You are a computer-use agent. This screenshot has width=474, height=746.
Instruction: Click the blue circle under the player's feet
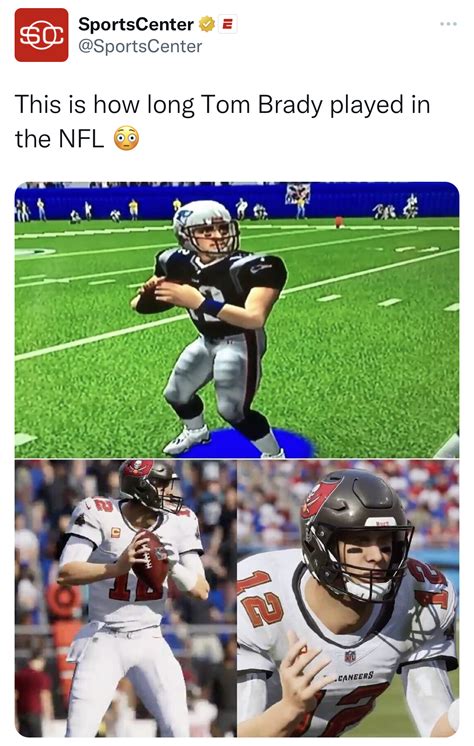(x=247, y=443)
